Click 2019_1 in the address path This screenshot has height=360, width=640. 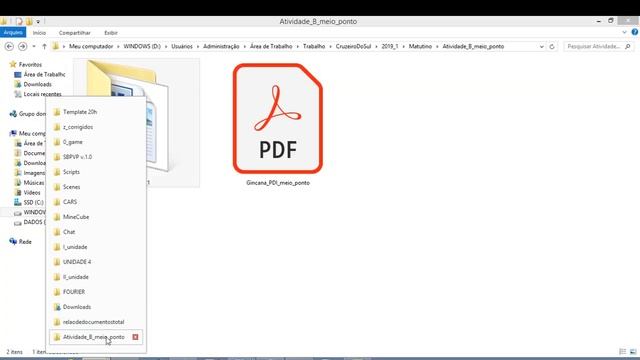coord(389,47)
